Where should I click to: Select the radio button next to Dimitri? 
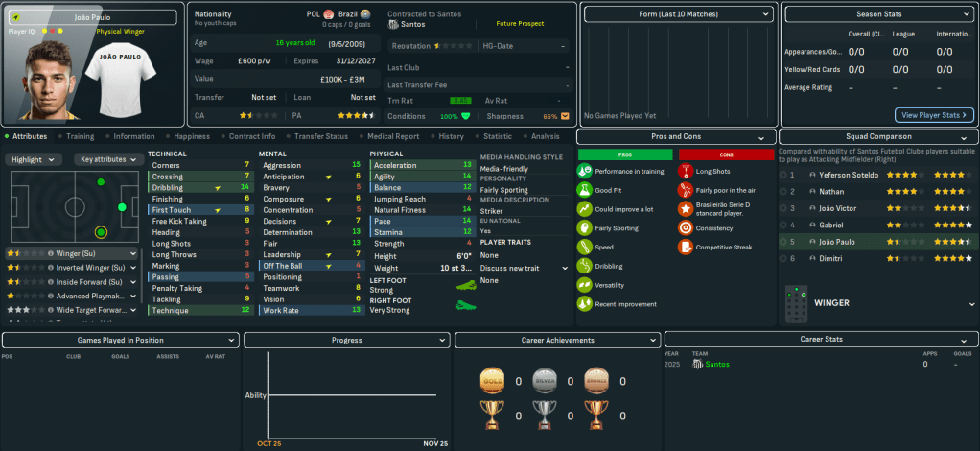[x=783, y=258]
